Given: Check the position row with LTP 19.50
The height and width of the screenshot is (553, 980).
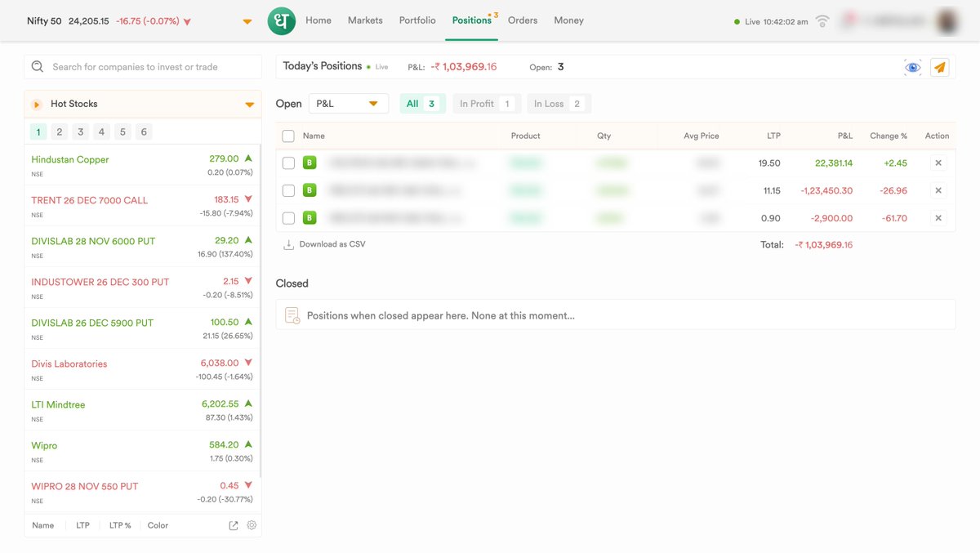Looking at the screenshot, I should click(288, 163).
